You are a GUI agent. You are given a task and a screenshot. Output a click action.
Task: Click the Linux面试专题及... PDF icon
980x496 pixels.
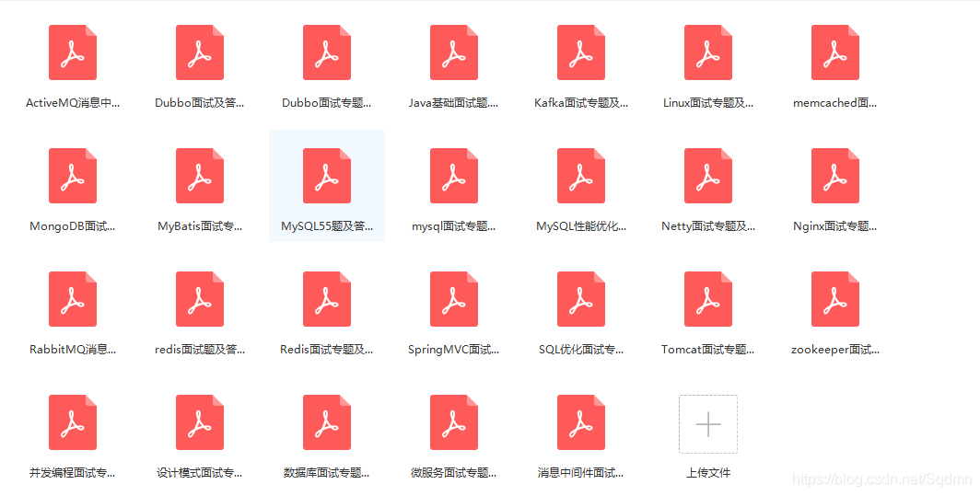(708, 52)
